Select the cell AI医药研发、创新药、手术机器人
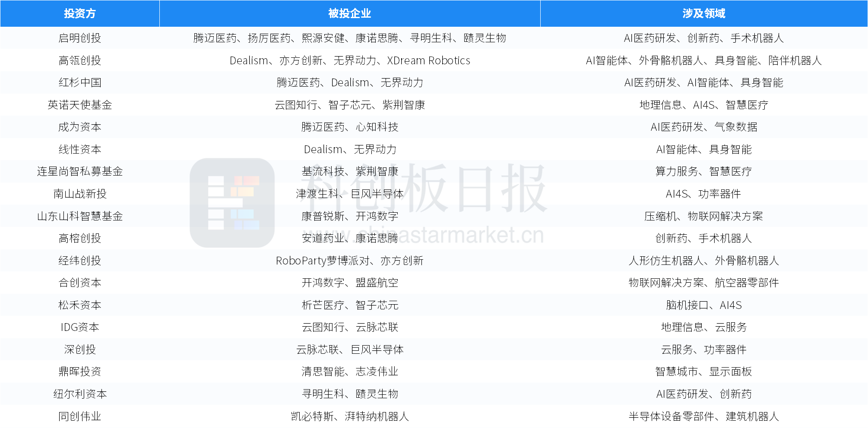This screenshot has height=428, width=868. click(704, 38)
